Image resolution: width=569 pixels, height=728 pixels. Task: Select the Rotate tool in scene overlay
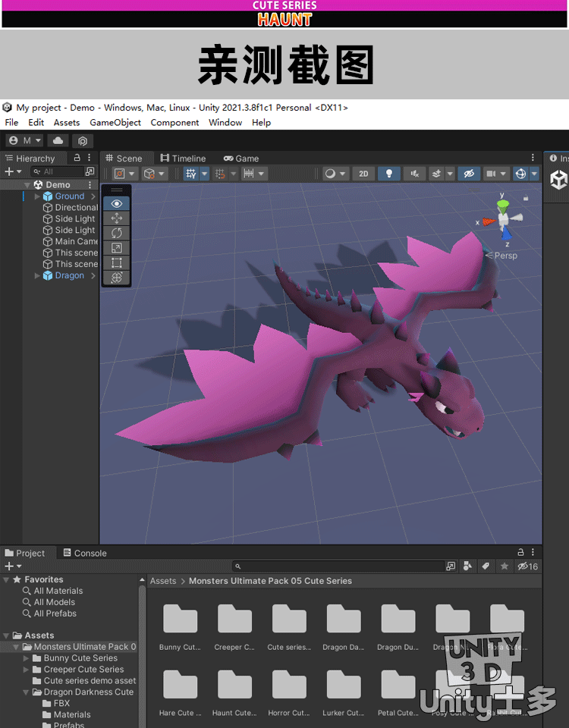[x=116, y=233]
